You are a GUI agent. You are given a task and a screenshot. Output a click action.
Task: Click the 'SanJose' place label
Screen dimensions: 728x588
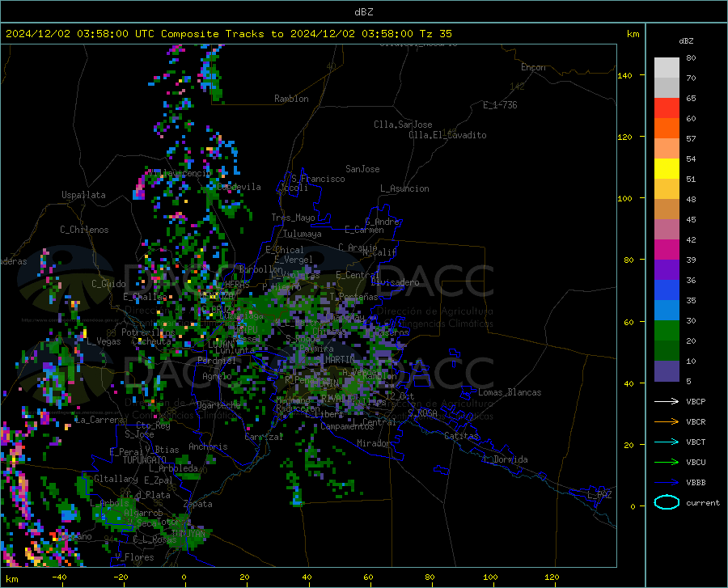point(362,169)
